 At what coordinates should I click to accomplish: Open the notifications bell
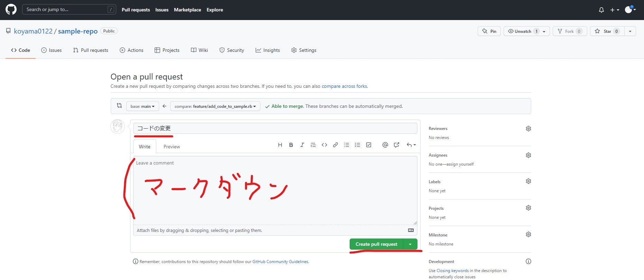click(x=601, y=10)
